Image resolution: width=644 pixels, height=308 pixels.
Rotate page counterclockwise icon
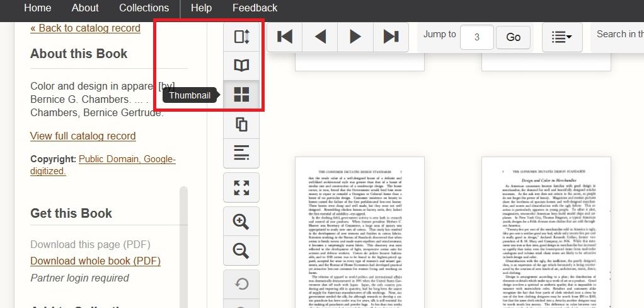241,284
